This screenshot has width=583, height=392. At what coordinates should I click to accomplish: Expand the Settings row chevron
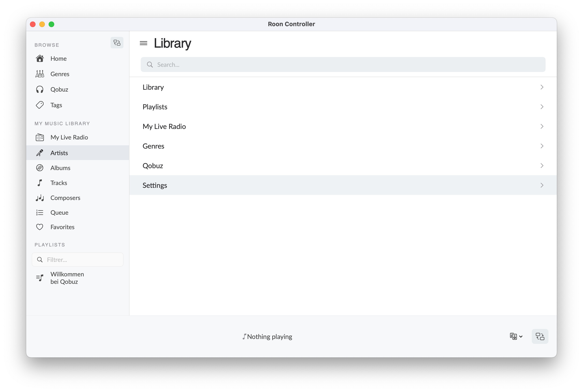pyautogui.click(x=542, y=185)
